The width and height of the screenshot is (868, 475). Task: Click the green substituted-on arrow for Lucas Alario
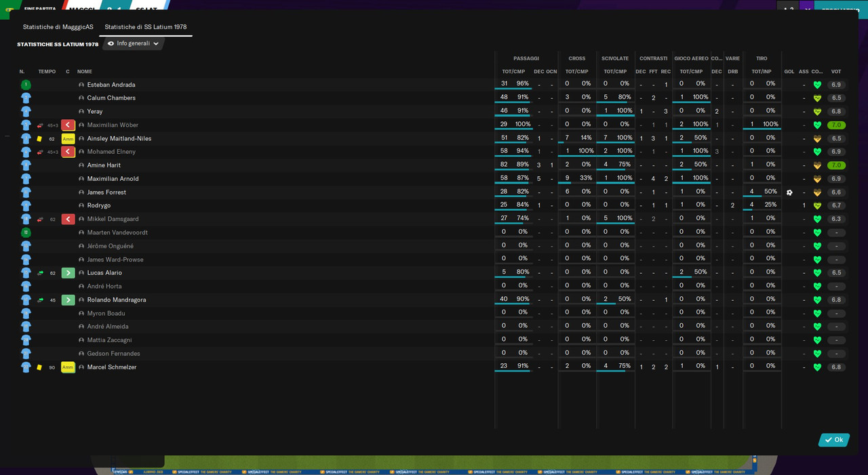point(68,273)
